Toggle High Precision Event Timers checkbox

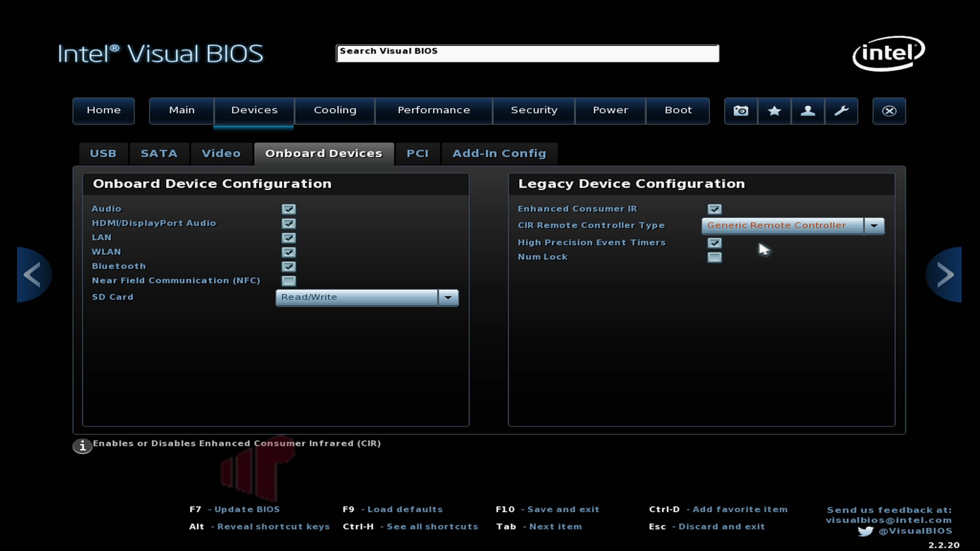[715, 243]
